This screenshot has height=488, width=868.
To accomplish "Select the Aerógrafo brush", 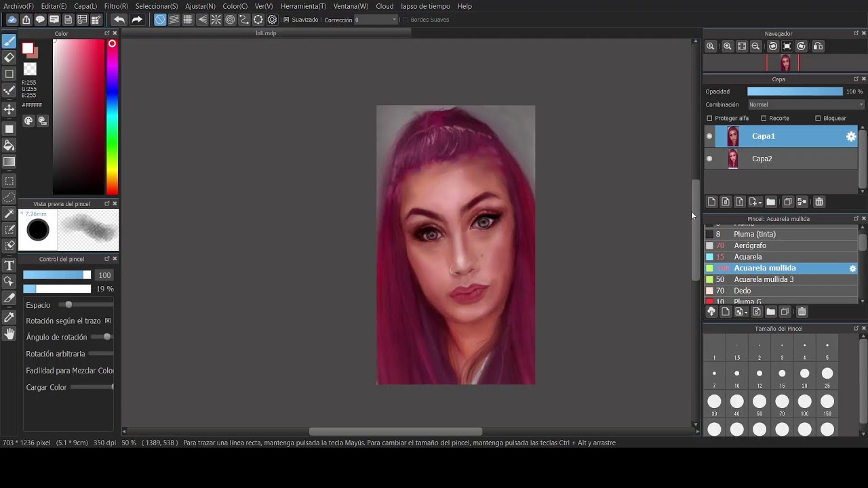I will (x=781, y=245).
